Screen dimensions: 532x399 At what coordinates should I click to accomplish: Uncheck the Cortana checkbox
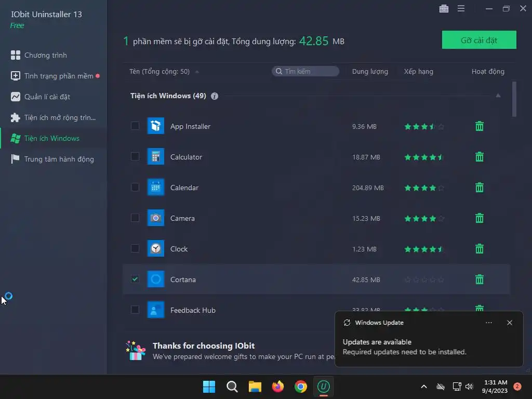click(135, 279)
